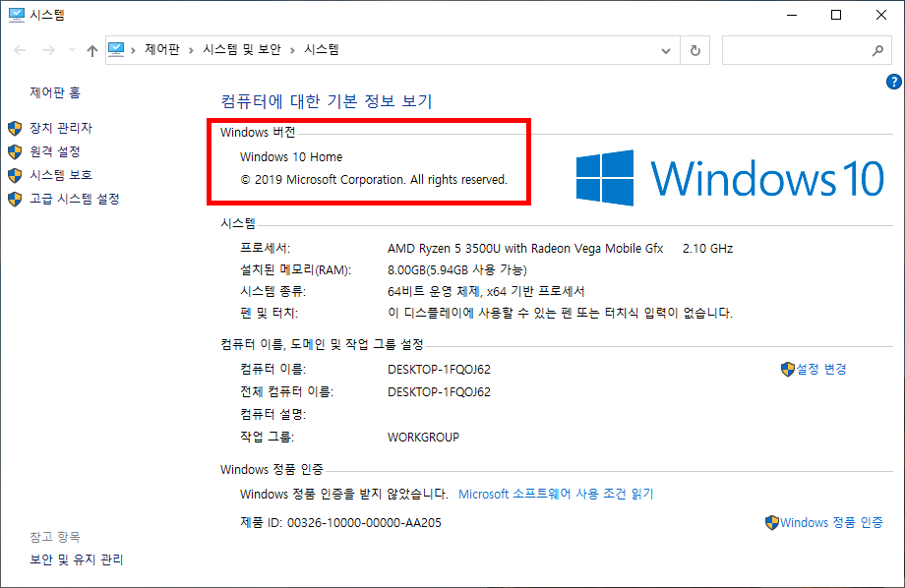The height and width of the screenshot is (588, 905).
Task: Click the computer icon in address bar
Action: click(x=116, y=49)
